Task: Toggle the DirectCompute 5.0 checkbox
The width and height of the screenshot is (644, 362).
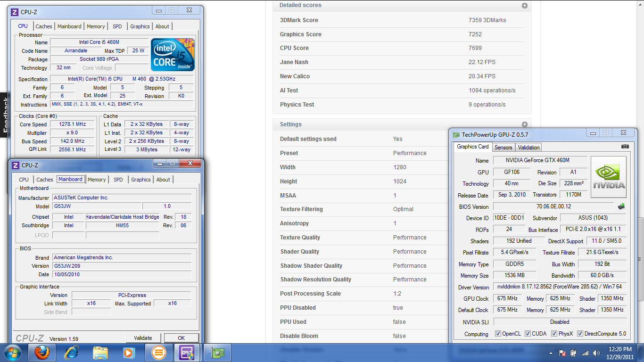Action: (x=580, y=334)
